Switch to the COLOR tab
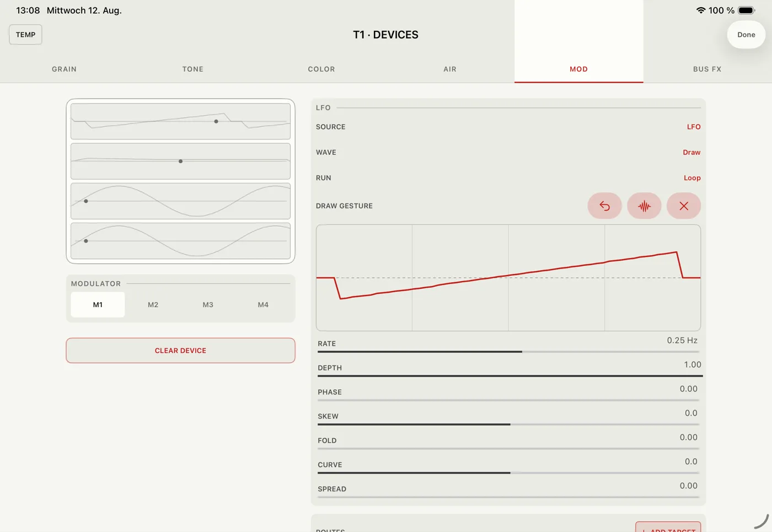Screen dimensions: 772x532 click(x=321, y=69)
